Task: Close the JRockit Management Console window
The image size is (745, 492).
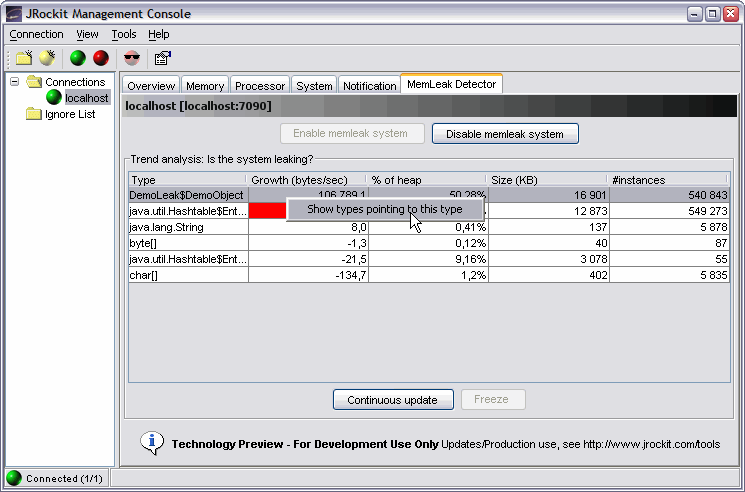Action: [x=731, y=14]
